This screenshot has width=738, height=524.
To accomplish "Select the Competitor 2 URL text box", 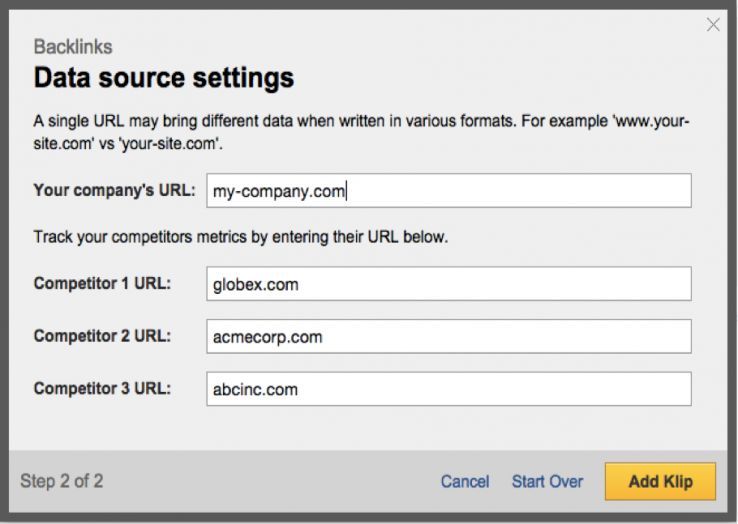I will click(448, 337).
